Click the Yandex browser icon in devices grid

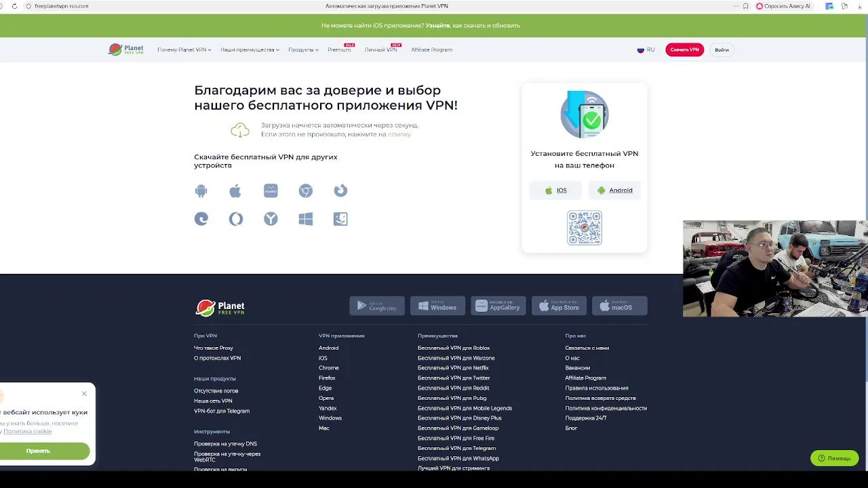click(271, 219)
